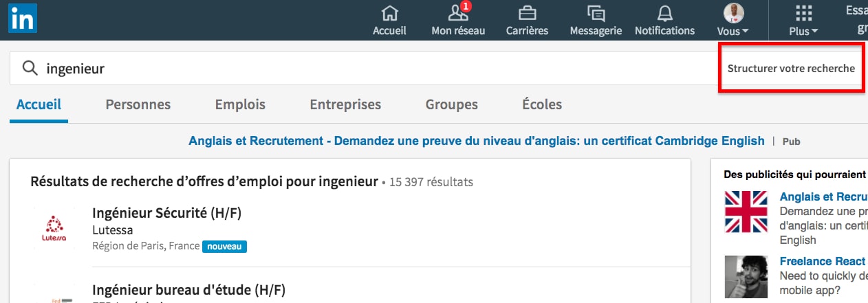Click Structurer votre recherche button
The width and height of the screenshot is (868, 303).
(x=791, y=69)
